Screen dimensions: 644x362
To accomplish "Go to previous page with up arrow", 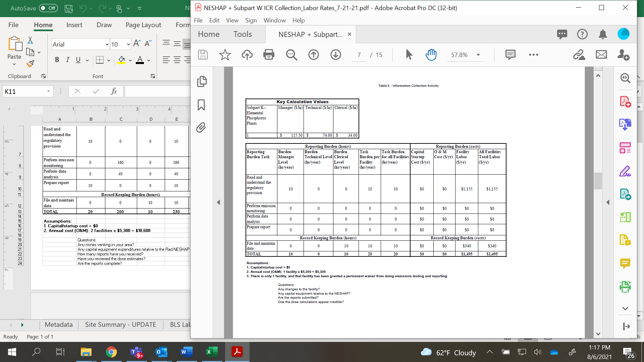I will [x=314, y=55].
